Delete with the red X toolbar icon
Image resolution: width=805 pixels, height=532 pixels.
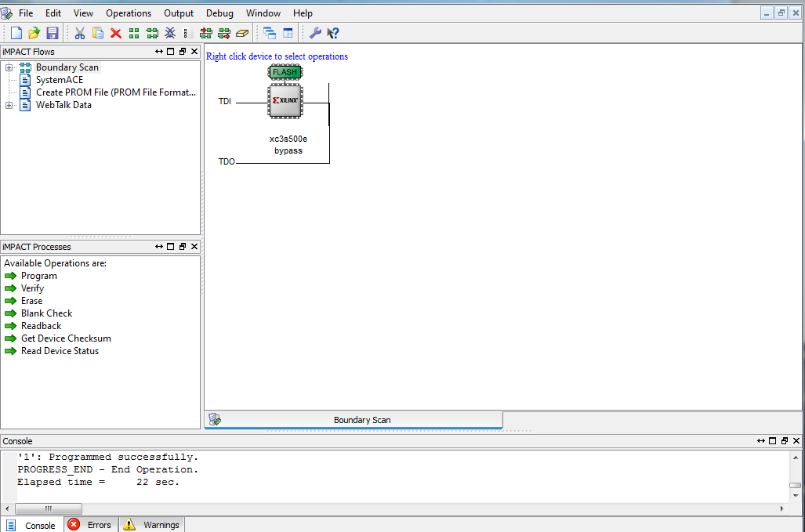[x=116, y=34]
